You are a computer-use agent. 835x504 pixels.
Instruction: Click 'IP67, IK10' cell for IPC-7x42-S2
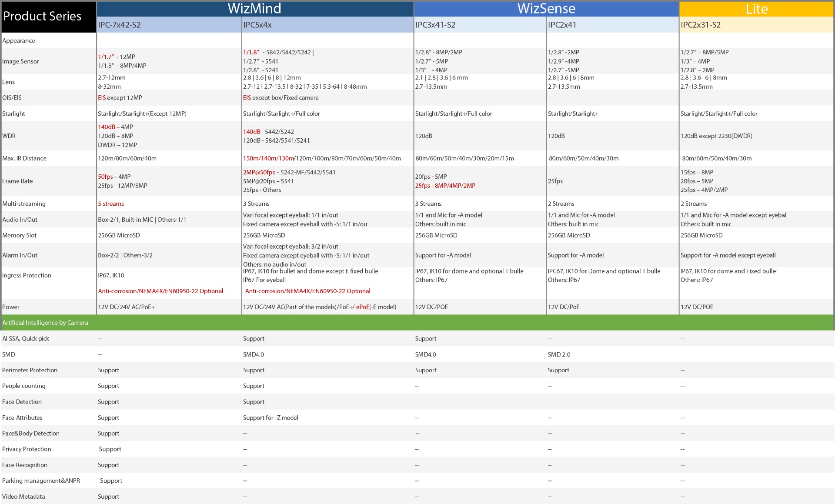pyautogui.click(x=111, y=275)
